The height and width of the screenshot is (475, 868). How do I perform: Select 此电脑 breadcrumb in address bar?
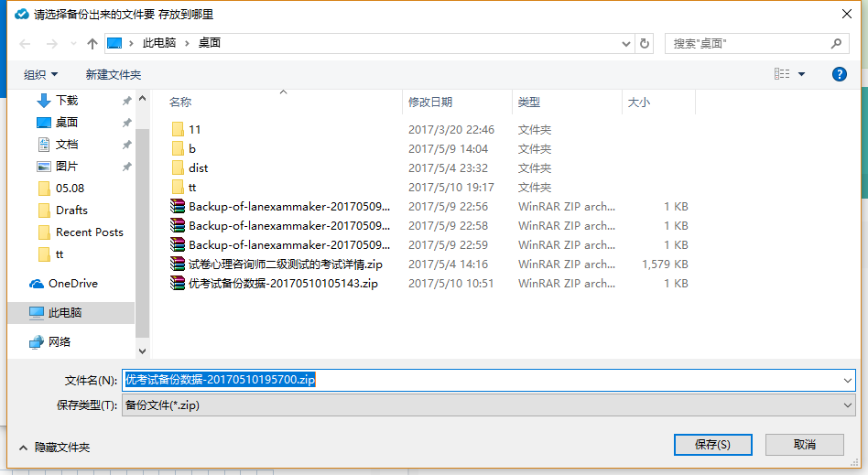click(x=159, y=43)
